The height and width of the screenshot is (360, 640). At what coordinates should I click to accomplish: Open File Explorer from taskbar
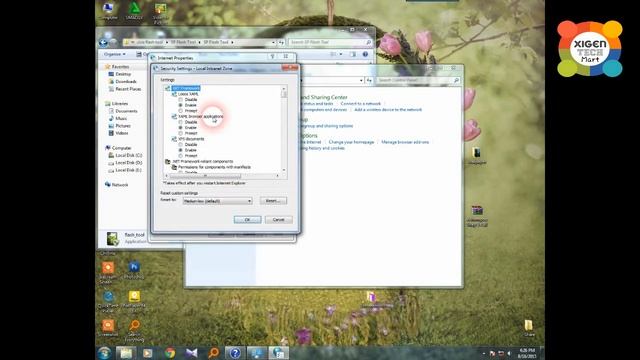coord(126,353)
